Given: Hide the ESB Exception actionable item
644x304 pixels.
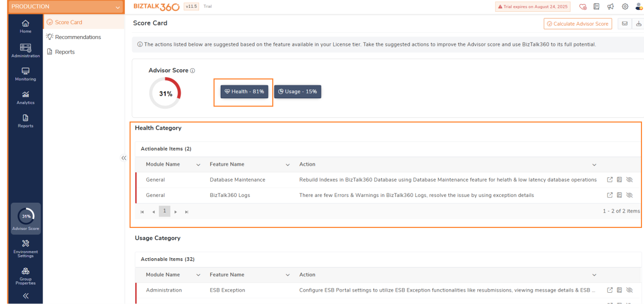Looking at the screenshot, I should [629, 290].
